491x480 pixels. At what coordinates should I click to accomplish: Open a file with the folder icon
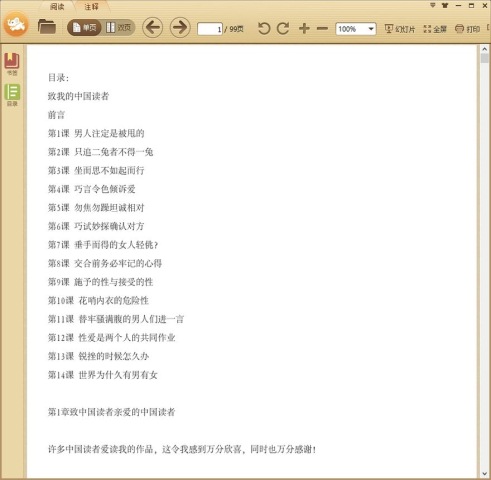[x=47, y=27]
